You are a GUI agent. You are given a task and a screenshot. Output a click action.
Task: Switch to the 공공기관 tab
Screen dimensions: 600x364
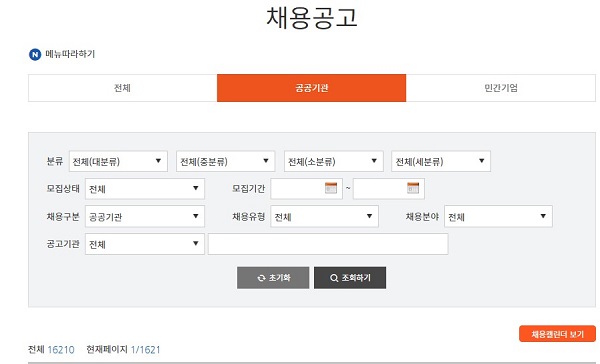(x=311, y=88)
